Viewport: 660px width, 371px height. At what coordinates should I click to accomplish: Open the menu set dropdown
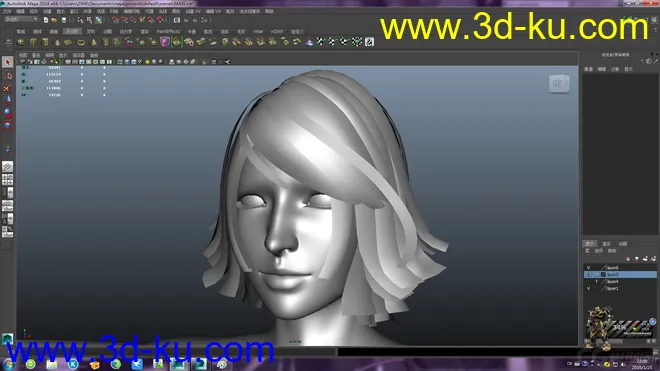pos(21,19)
